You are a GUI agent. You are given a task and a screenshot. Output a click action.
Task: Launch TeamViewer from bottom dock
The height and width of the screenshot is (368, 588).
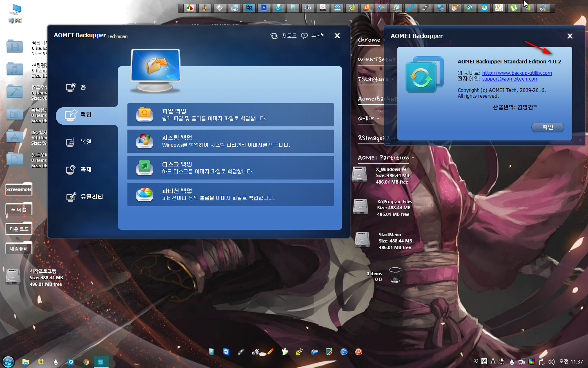(226, 352)
